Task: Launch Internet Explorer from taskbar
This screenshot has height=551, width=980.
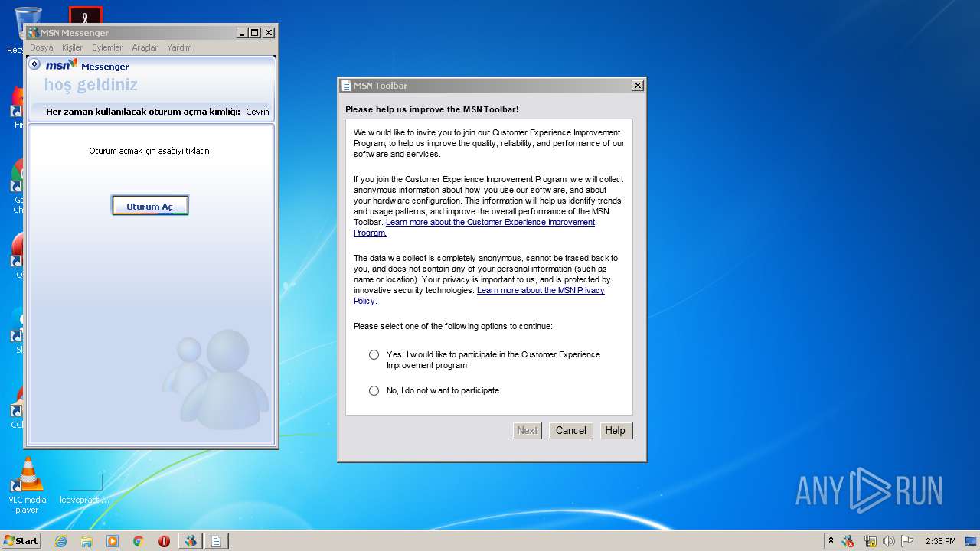Action: tap(60, 541)
